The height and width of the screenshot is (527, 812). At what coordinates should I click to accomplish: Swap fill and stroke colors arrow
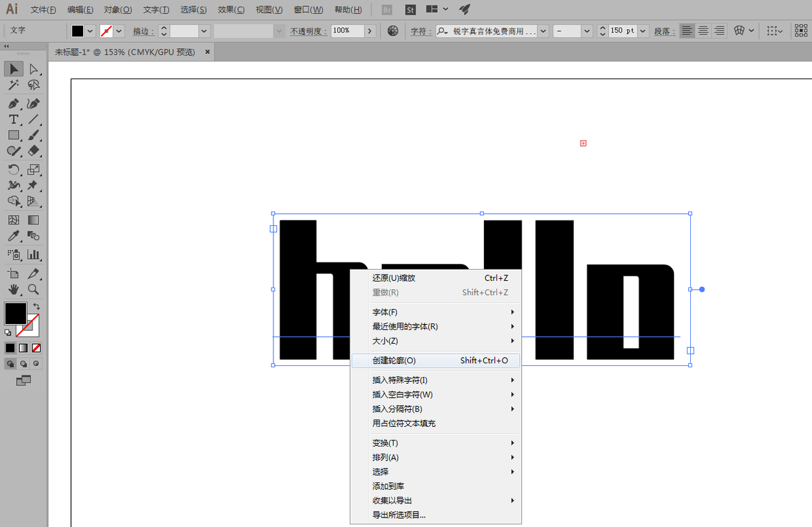37,306
